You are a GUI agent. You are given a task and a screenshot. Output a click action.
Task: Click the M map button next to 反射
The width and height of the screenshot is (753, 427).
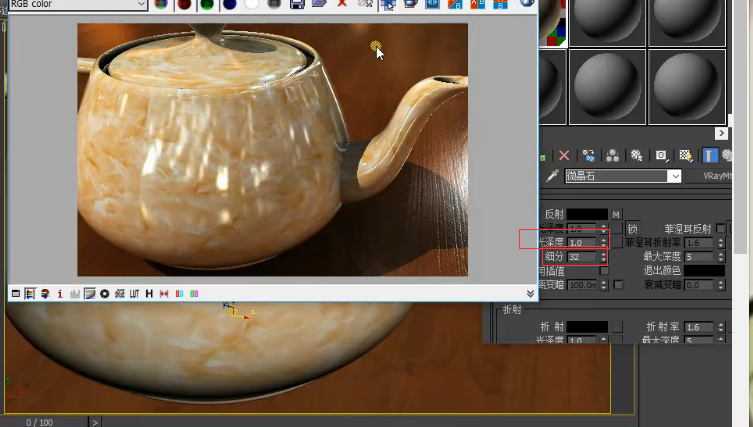point(616,214)
